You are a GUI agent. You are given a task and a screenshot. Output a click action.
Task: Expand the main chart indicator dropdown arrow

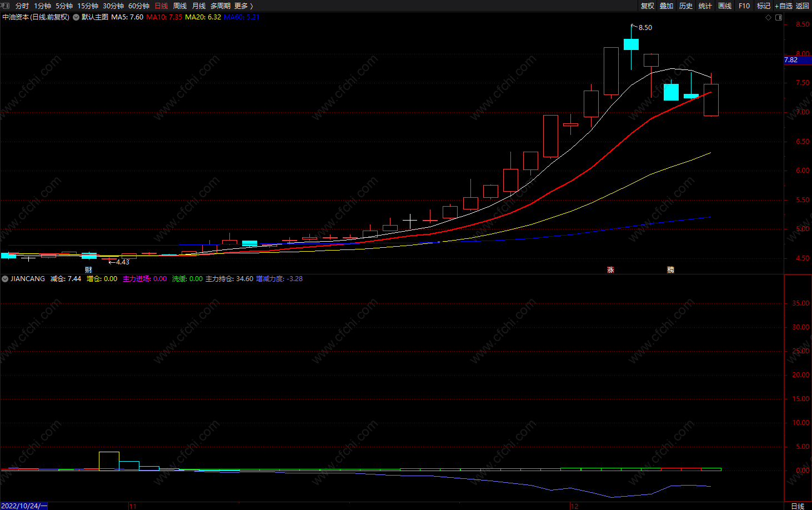tap(76, 17)
